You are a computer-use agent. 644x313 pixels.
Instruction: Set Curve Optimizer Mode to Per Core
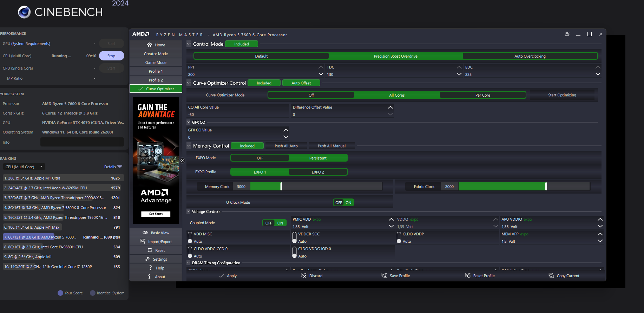(x=483, y=95)
